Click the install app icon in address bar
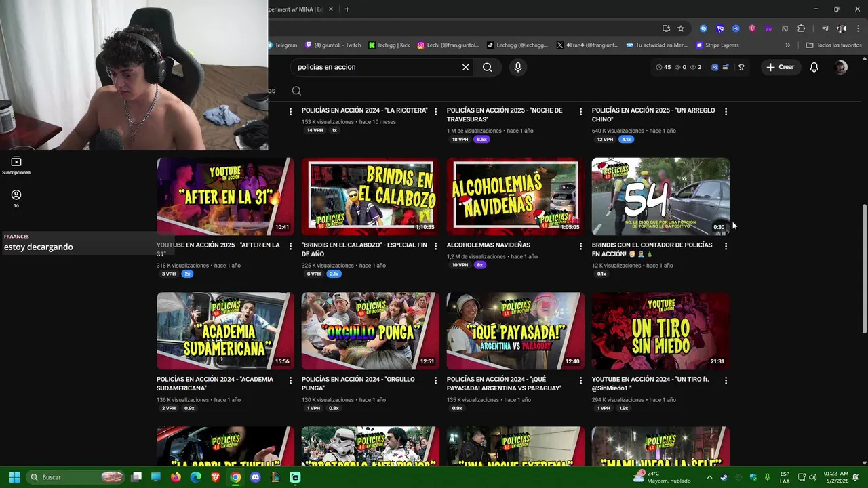Screen dimensions: 868x488 point(666,28)
